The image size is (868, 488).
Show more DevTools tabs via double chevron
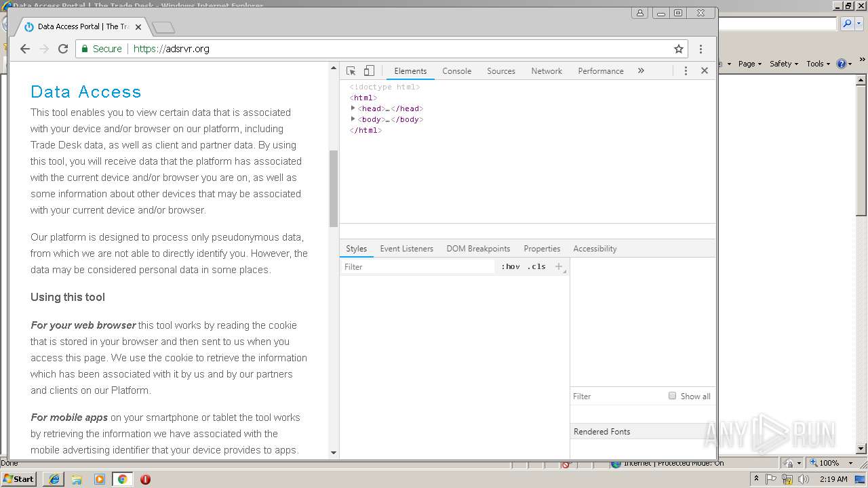click(x=641, y=70)
